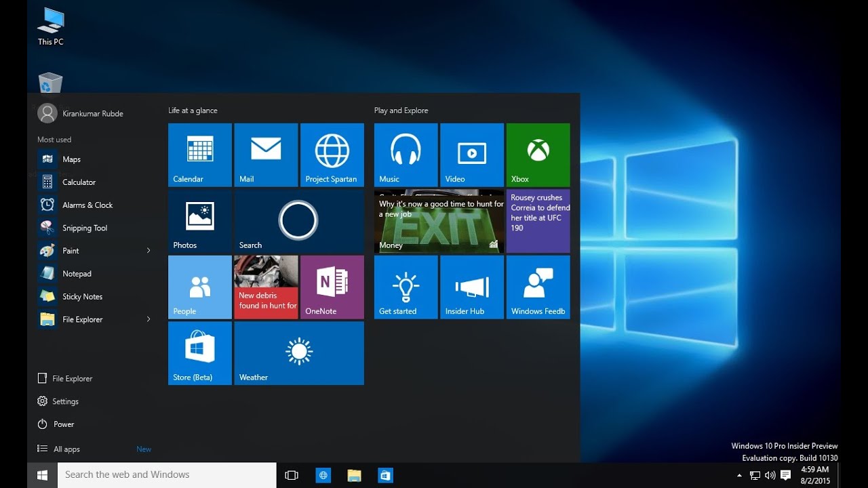The width and height of the screenshot is (868, 488).
Task: Click the Windows Start button
Action: click(x=42, y=475)
